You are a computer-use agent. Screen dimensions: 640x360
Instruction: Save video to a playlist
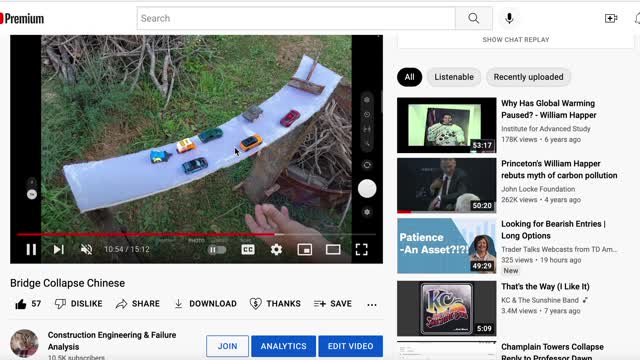[x=333, y=304]
